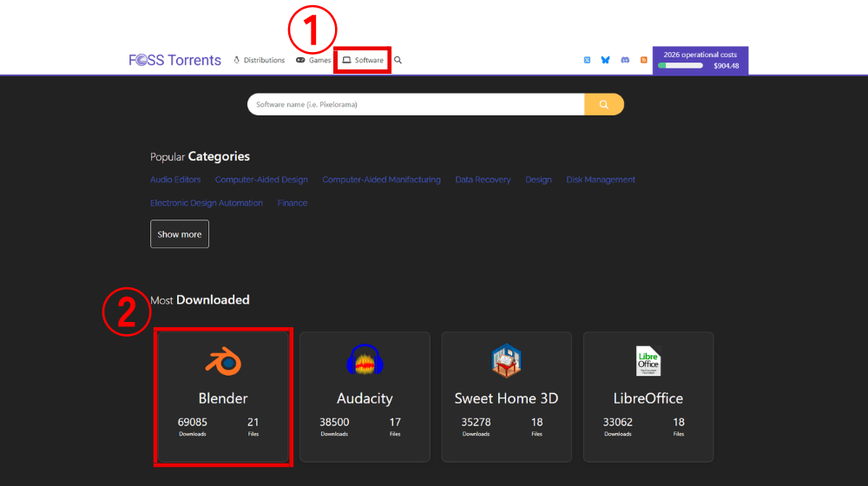
Task: Open the Audio Editors category
Action: click(x=175, y=180)
